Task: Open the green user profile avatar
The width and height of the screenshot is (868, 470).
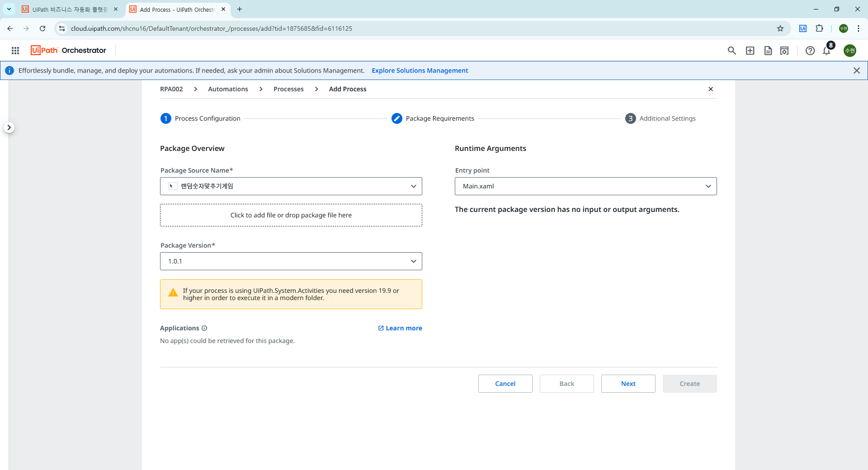Action: 850,51
